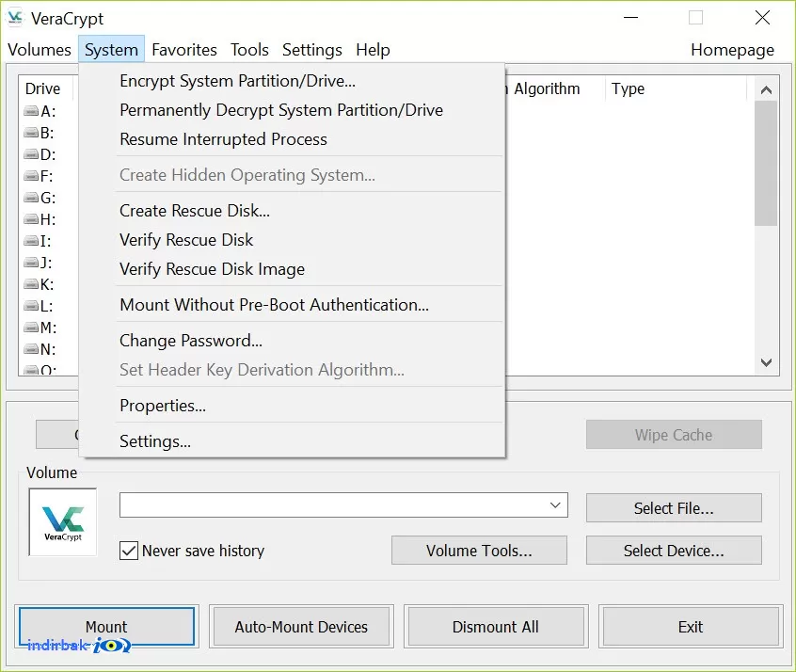The image size is (796, 672).
Task: Select drive H: icon in the list
Action: [x=31, y=219]
